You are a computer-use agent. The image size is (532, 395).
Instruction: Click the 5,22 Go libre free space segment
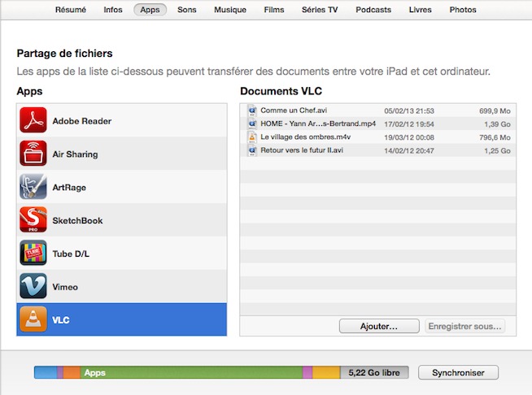coord(374,372)
